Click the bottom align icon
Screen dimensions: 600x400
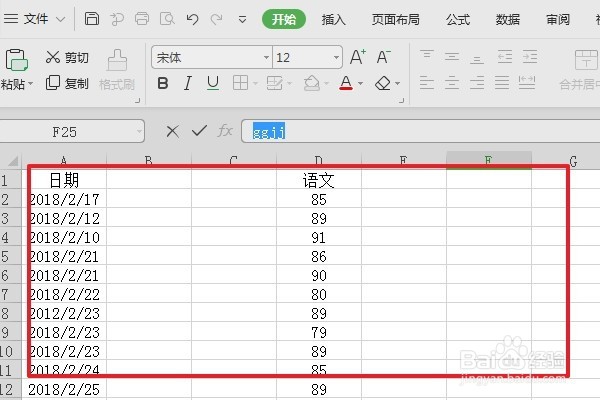tap(477, 59)
